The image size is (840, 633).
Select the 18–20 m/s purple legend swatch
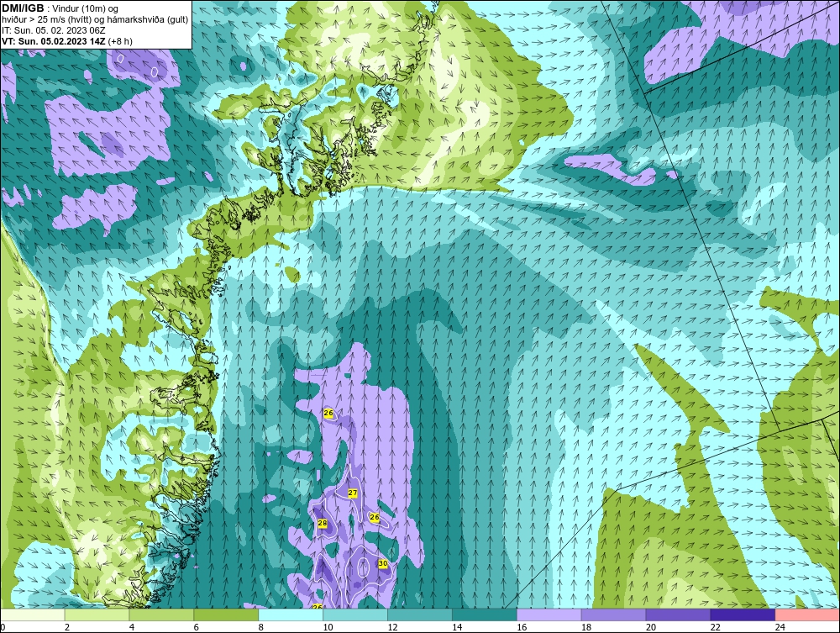[x=613, y=615]
